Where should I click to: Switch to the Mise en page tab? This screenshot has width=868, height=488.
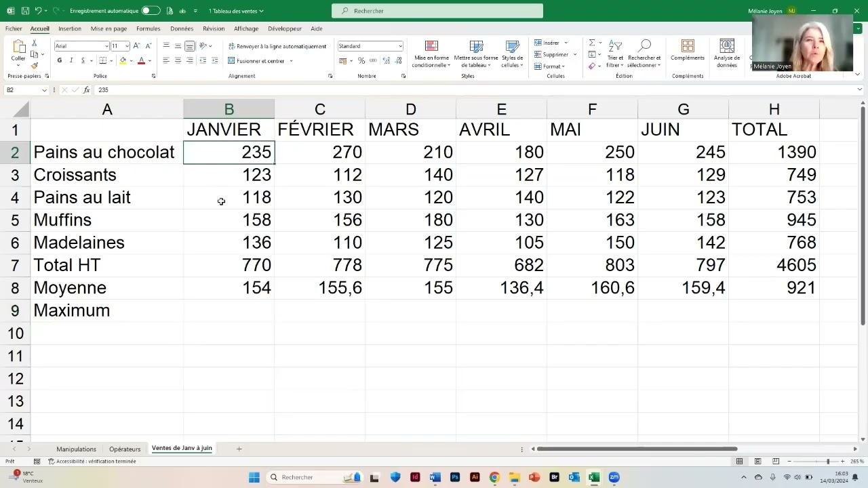tap(108, 28)
